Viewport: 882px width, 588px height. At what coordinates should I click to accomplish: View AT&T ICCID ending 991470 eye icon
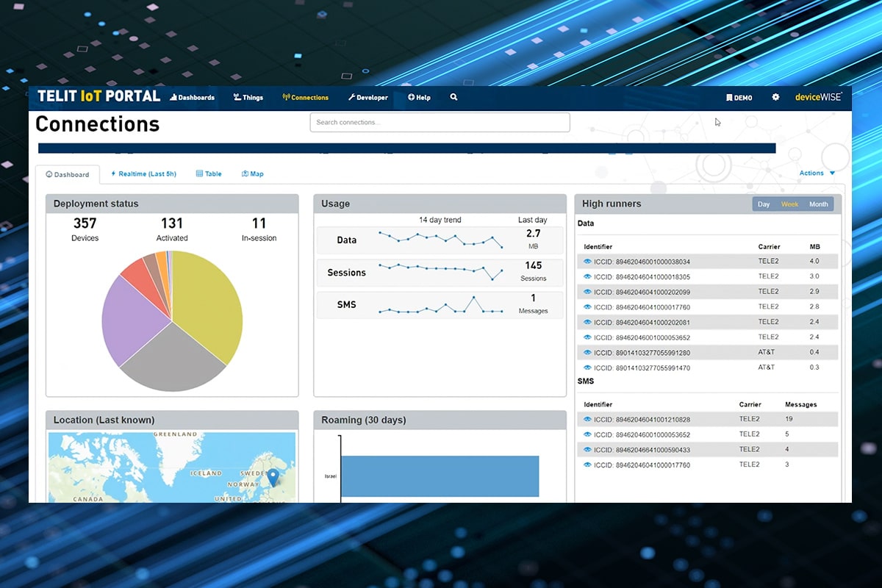pyautogui.click(x=587, y=367)
